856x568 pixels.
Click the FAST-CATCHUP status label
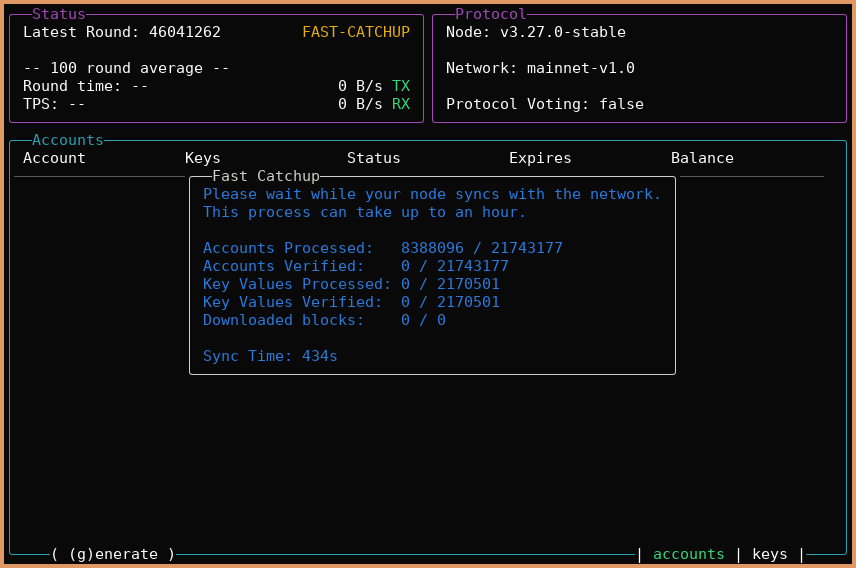pos(356,32)
